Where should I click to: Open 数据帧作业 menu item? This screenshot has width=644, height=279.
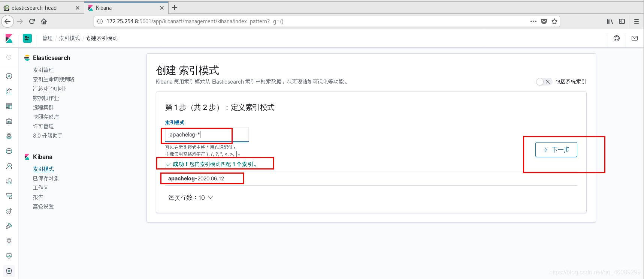[x=46, y=98]
